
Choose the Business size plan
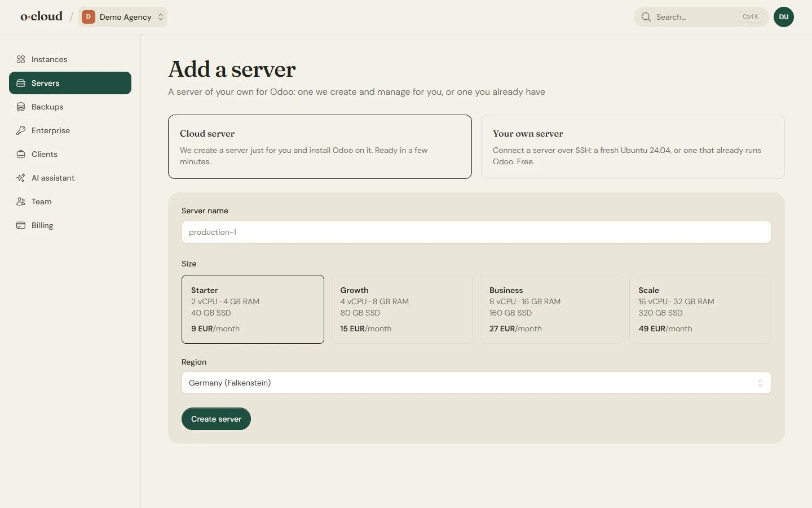[x=551, y=309]
